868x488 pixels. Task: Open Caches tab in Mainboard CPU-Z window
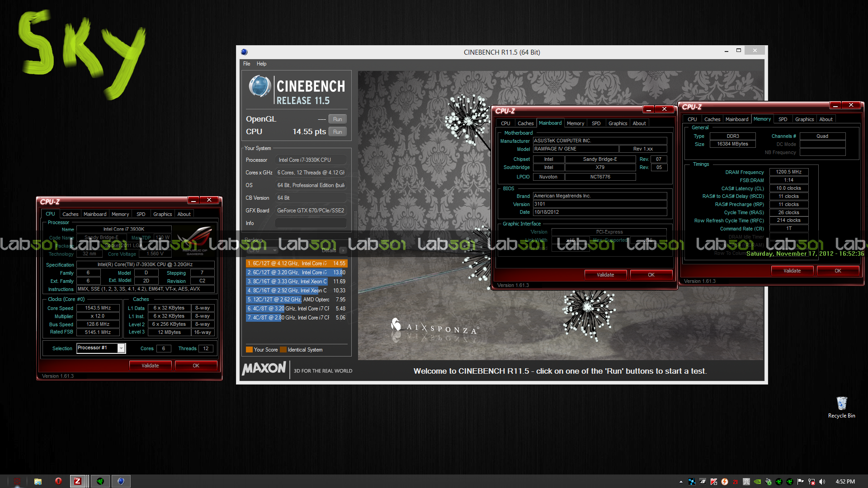525,123
